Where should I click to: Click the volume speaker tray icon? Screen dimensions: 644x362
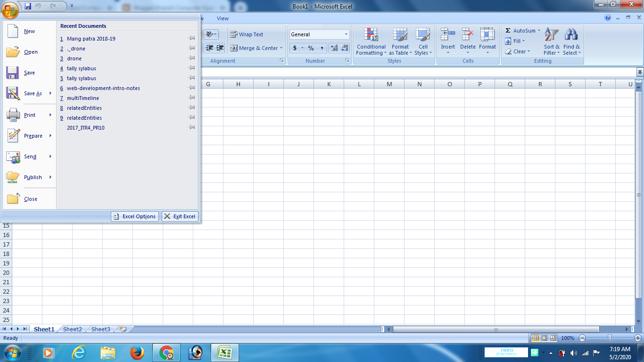pyautogui.click(x=573, y=353)
